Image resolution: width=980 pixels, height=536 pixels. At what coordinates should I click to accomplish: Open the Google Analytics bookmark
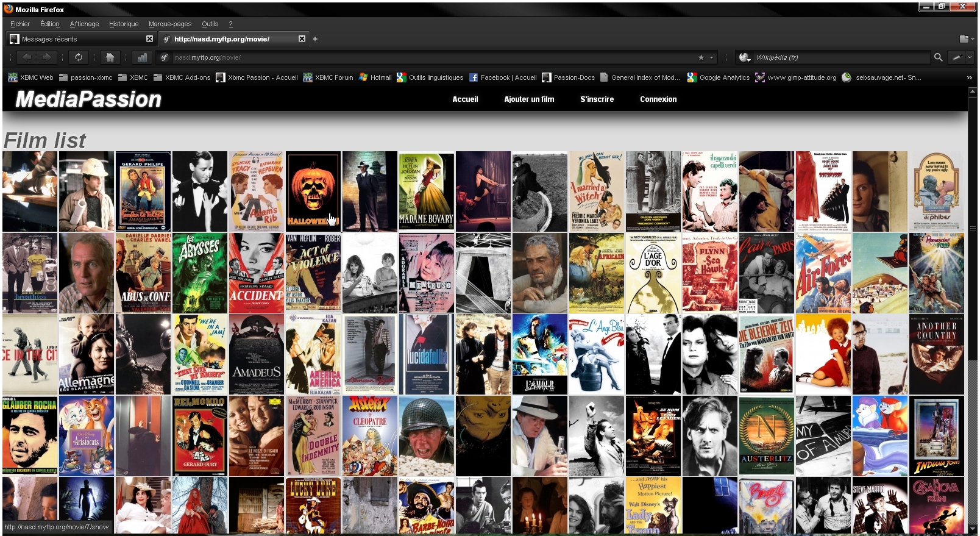tap(719, 77)
